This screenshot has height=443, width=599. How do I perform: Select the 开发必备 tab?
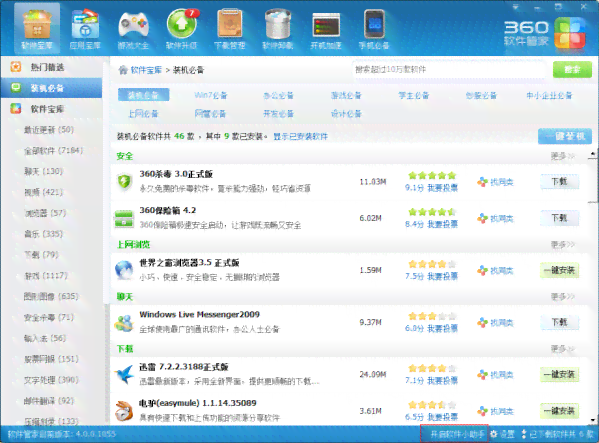(x=278, y=114)
